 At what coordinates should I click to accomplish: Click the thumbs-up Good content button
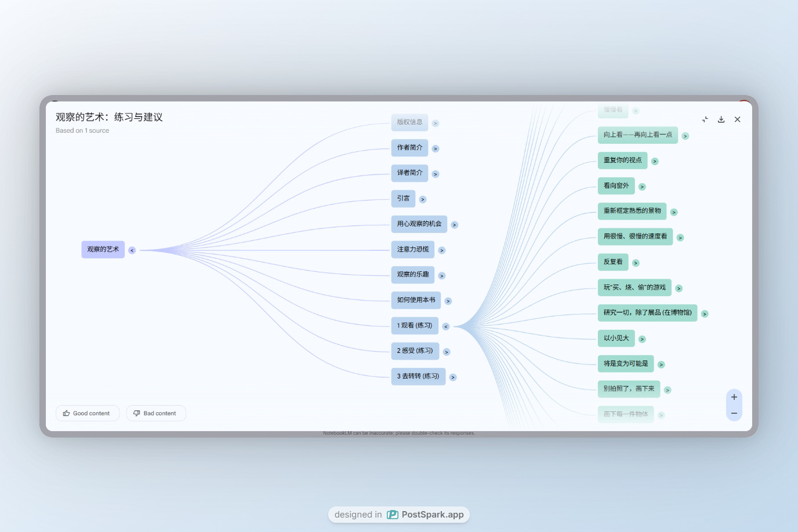tap(87, 413)
